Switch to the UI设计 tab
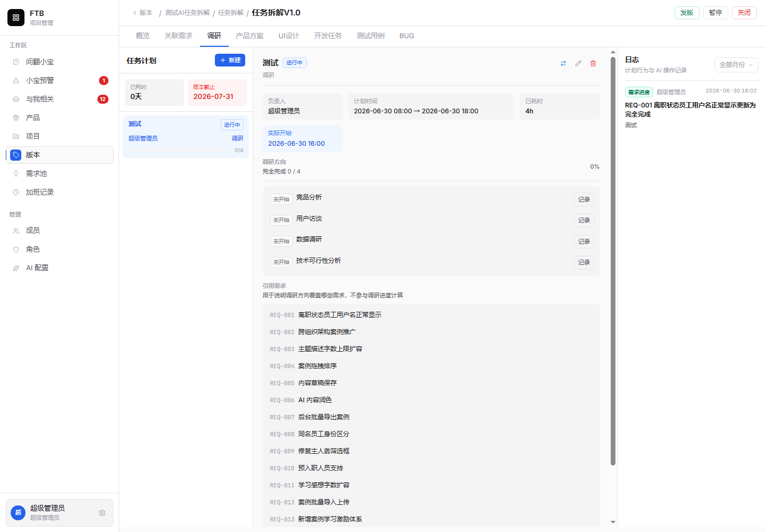 289,36
